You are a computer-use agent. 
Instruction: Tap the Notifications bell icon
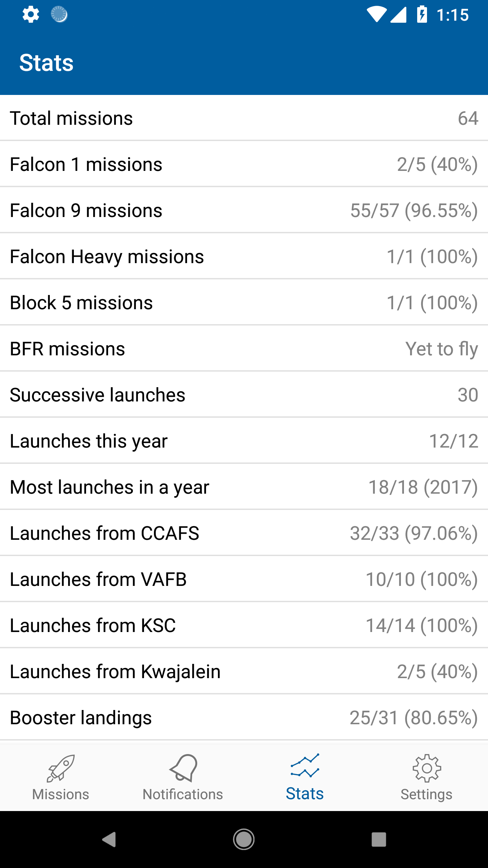click(183, 768)
